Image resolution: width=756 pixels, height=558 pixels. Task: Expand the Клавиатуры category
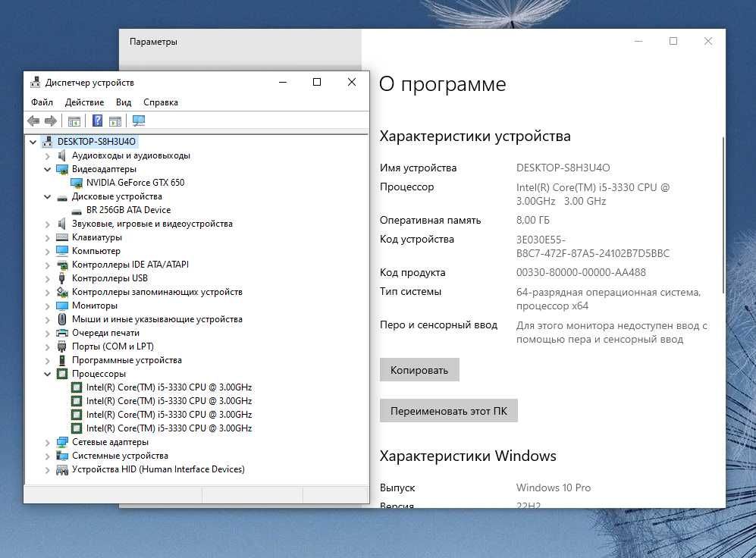click(x=47, y=237)
